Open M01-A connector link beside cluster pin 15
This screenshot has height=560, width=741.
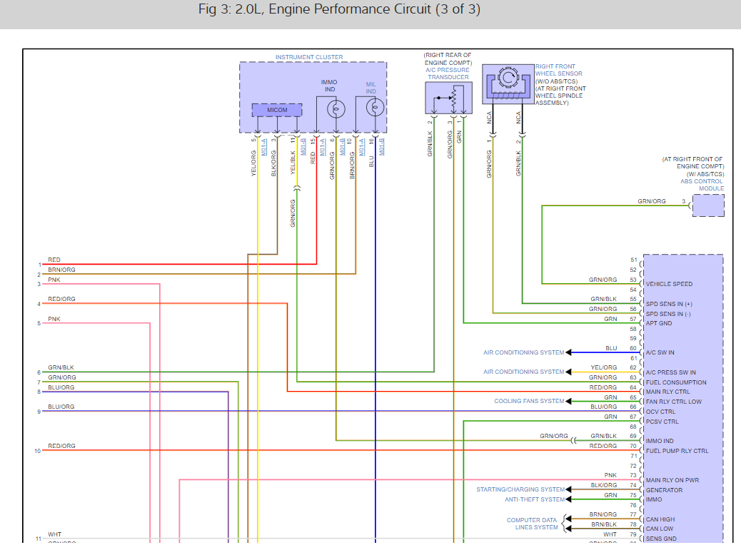(x=323, y=147)
